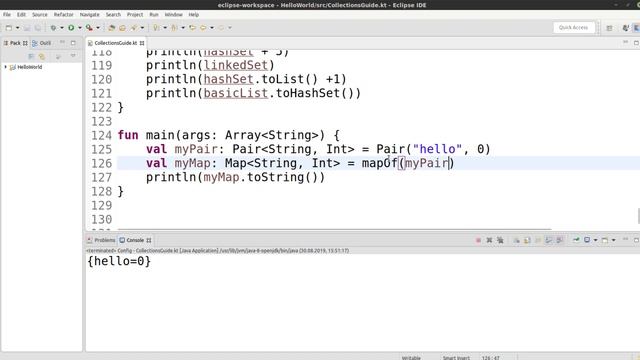Viewport: 640px width, 360px height.
Task: Open the Open Type dropdown arrow
Action: 142,28
